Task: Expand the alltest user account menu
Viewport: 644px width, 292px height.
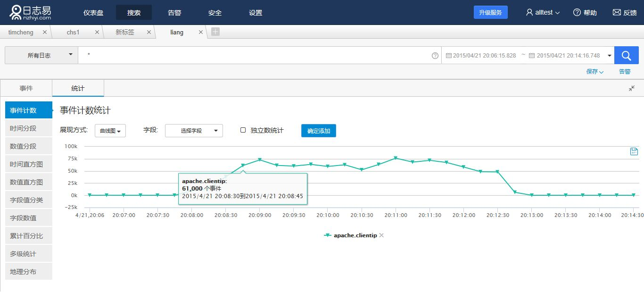Action: pos(543,13)
